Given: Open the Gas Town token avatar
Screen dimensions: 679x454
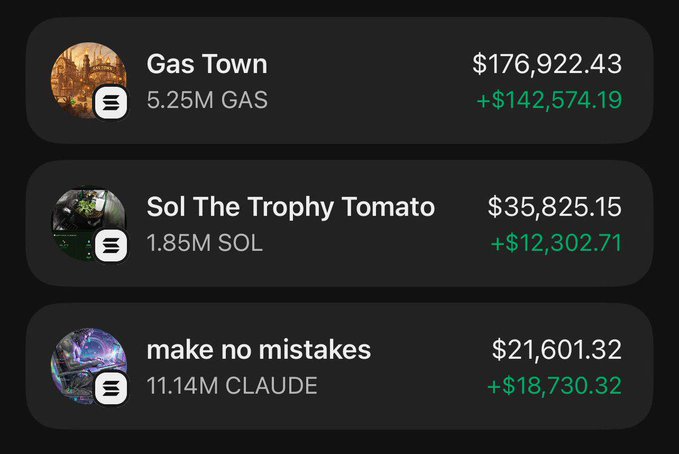Looking at the screenshot, I should tap(84, 74).
